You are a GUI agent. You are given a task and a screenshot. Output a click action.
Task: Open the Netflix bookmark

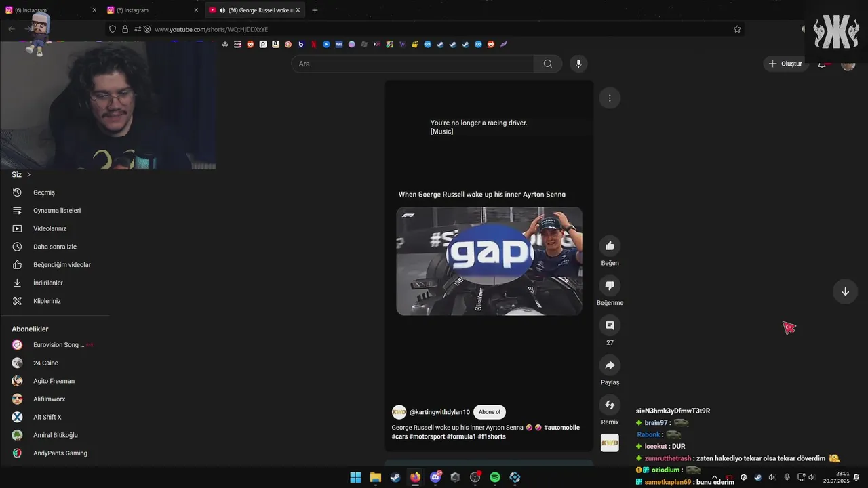(x=313, y=44)
